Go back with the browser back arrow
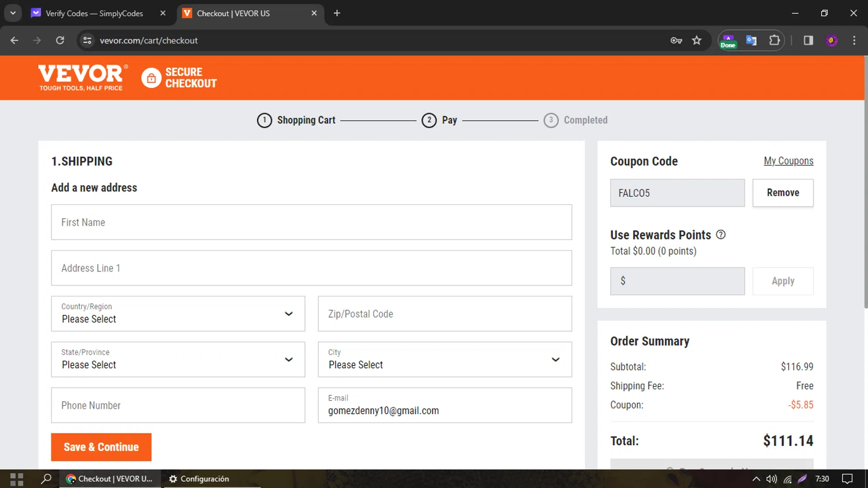Image resolution: width=868 pixels, height=488 pixels. point(14,41)
